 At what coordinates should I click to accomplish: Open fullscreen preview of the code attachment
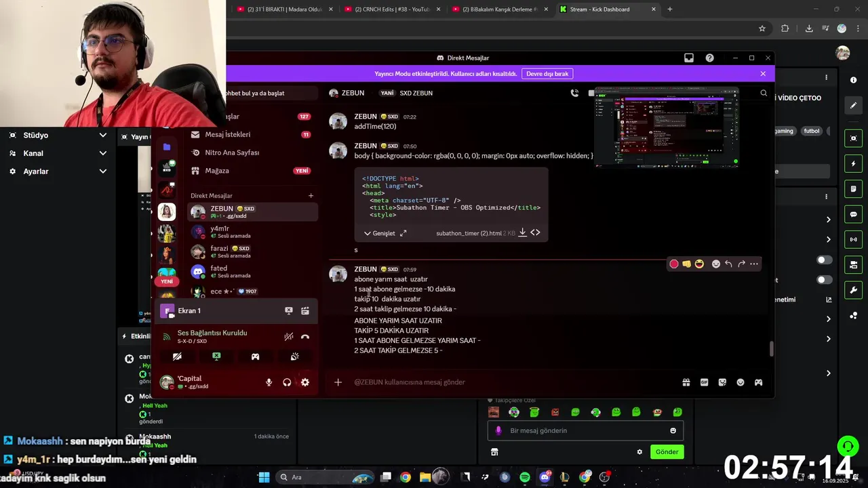[403, 233]
